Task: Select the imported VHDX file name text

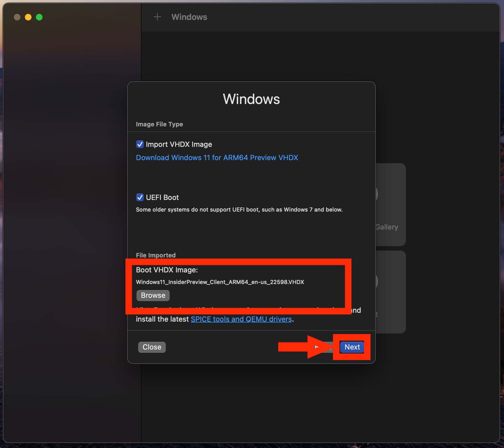Action: click(220, 282)
